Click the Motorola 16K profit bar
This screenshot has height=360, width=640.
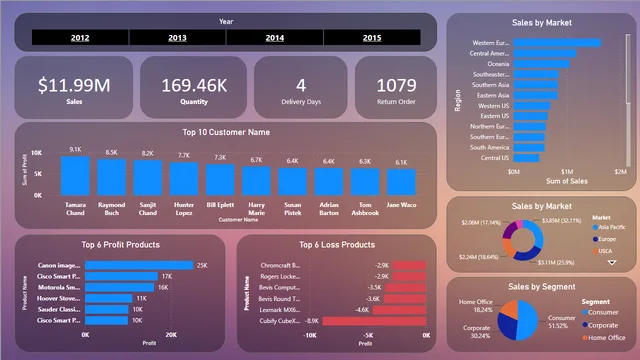(120, 287)
